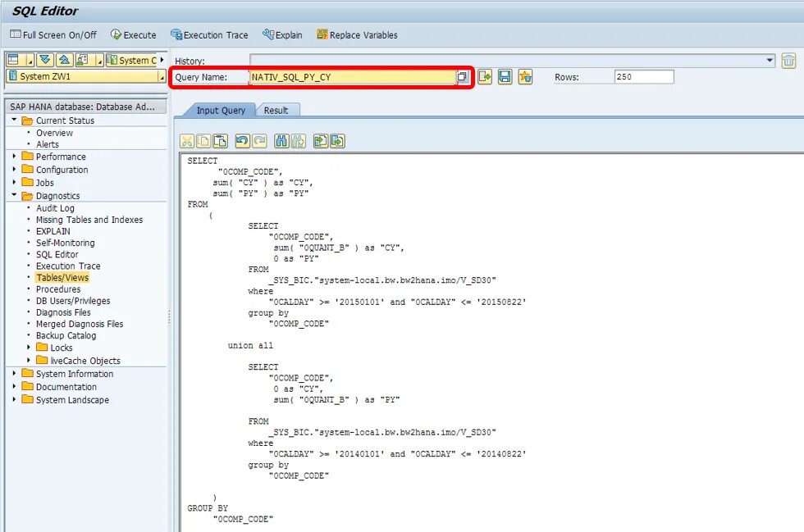This screenshot has height=532, width=804.
Task: Expand the Jobs folder
Action: 14,182
